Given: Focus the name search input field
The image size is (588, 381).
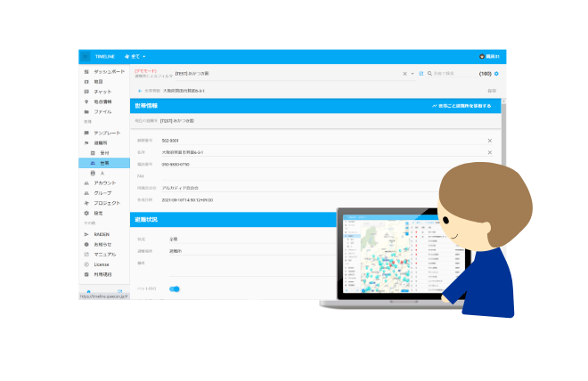Looking at the screenshot, I should tap(455, 74).
